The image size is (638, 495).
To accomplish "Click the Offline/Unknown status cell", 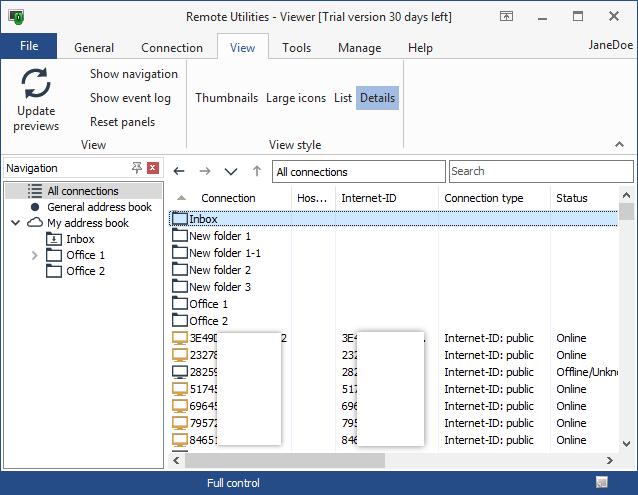I will click(587, 372).
